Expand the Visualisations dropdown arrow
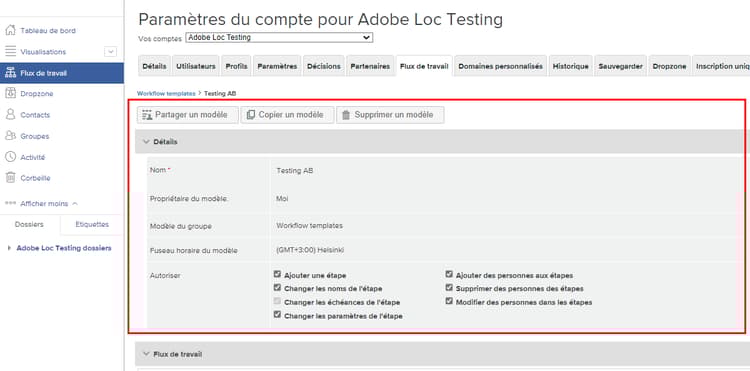The image size is (750, 371). point(110,52)
